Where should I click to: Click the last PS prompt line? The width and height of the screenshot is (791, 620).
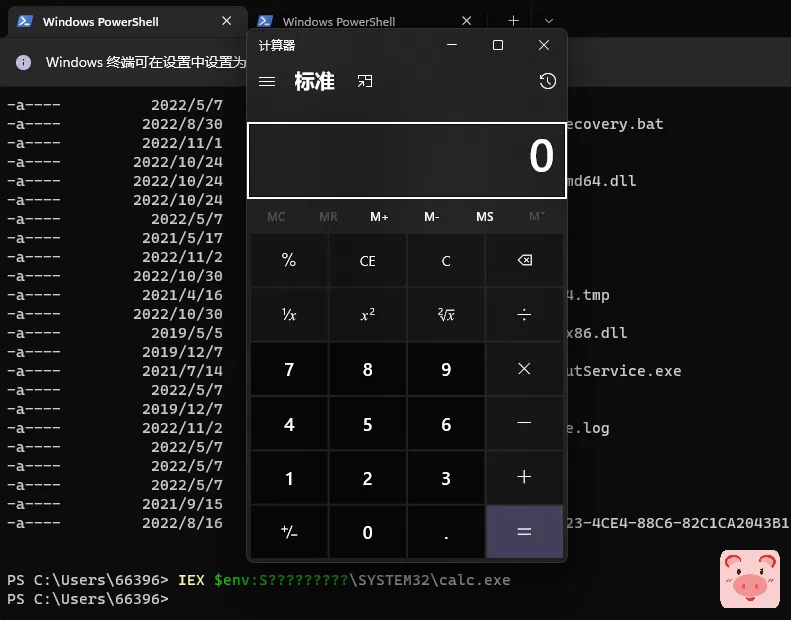pos(88,599)
